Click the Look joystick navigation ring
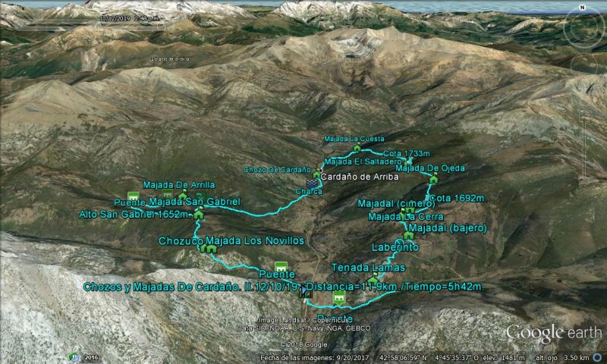The image size is (607, 364). tap(583, 29)
